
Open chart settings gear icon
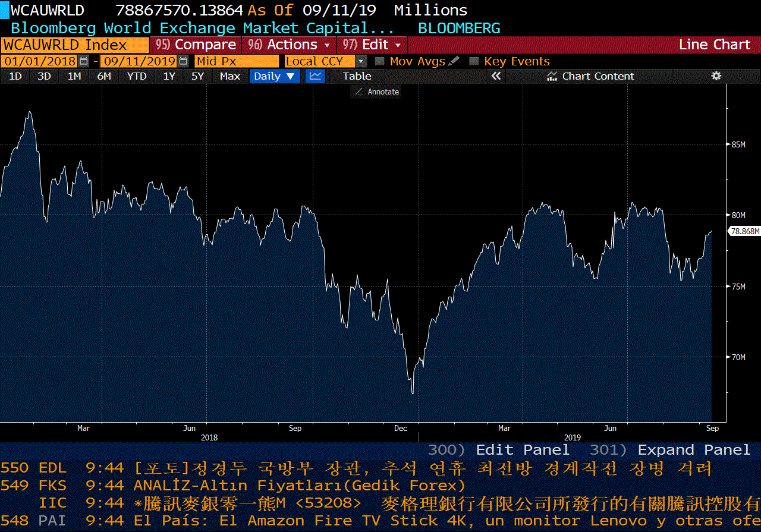(716, 76)
